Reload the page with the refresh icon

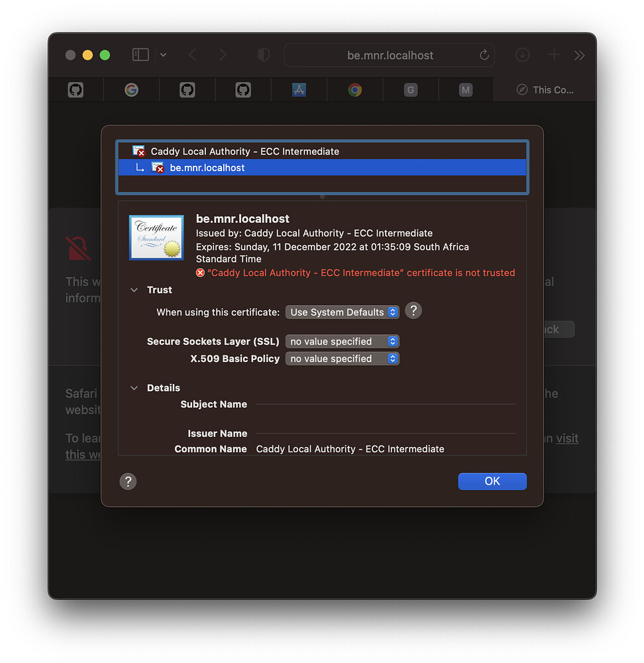click(x=484, y=55)
